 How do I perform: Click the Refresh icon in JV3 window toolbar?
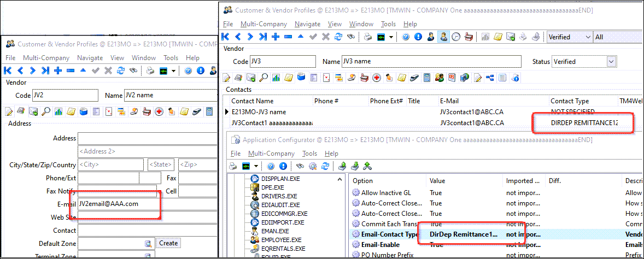point(338,37)
